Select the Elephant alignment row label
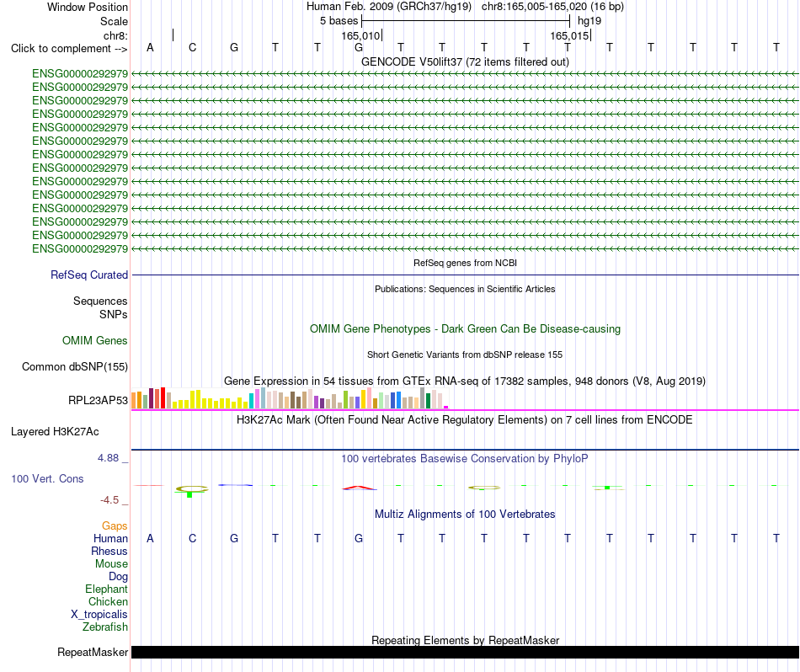The width and height of the screenshot is (800, 672). tap(107, 589)
